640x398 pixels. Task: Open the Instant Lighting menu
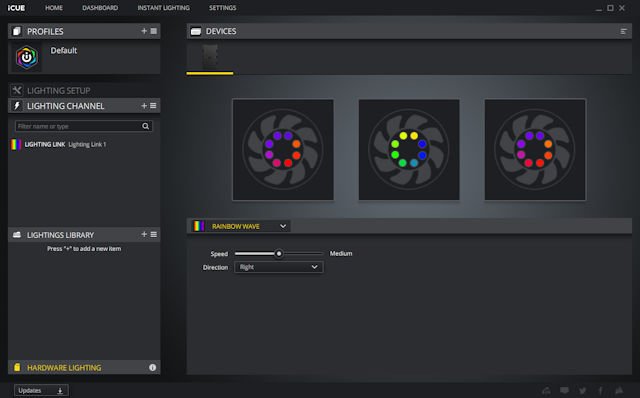click(163, 8)
